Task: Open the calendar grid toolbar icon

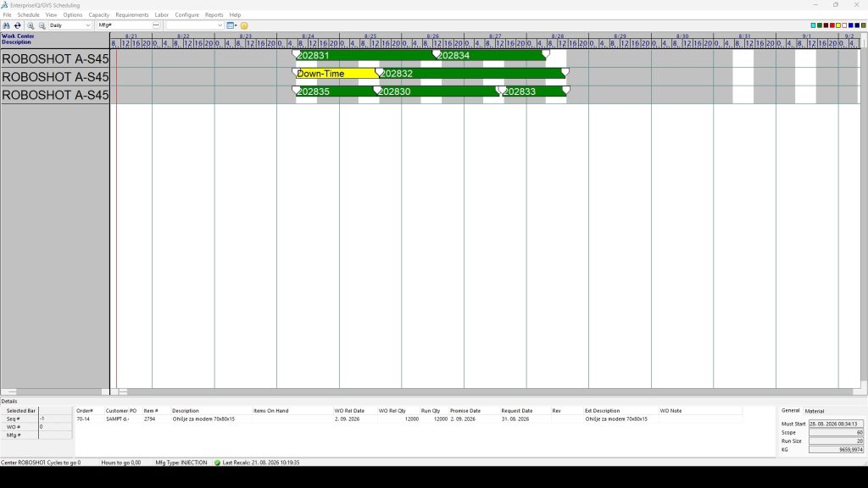Action: [230, 25]
